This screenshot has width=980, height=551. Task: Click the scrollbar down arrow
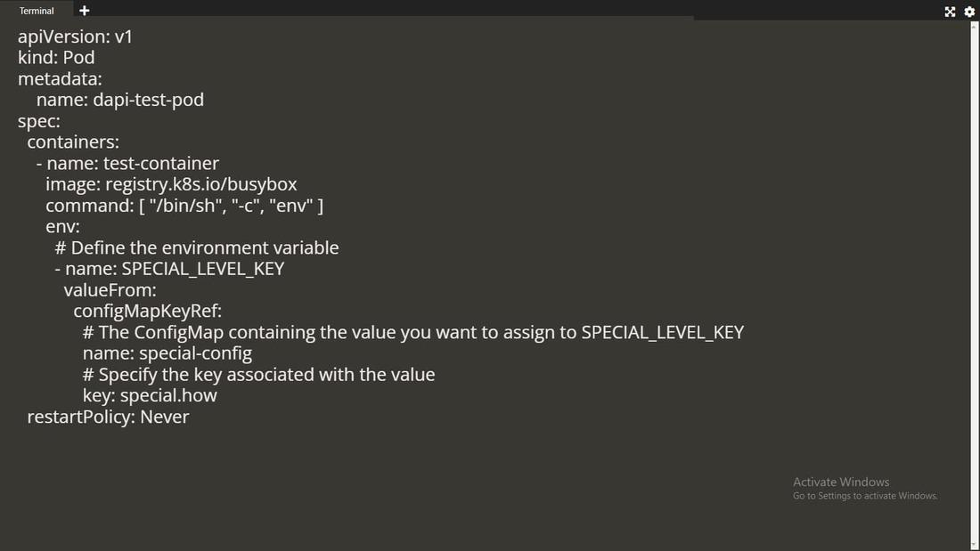[974, 545]
